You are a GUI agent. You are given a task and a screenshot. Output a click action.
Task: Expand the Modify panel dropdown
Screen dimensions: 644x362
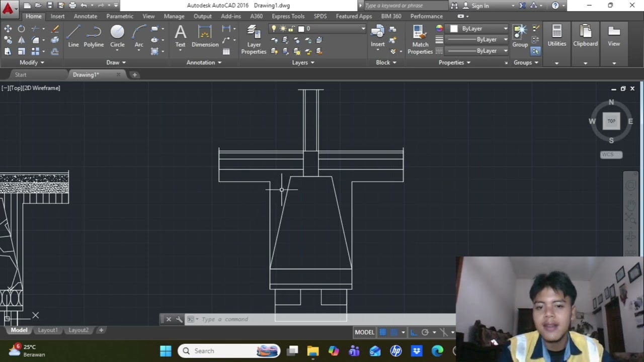click(32, 62)
